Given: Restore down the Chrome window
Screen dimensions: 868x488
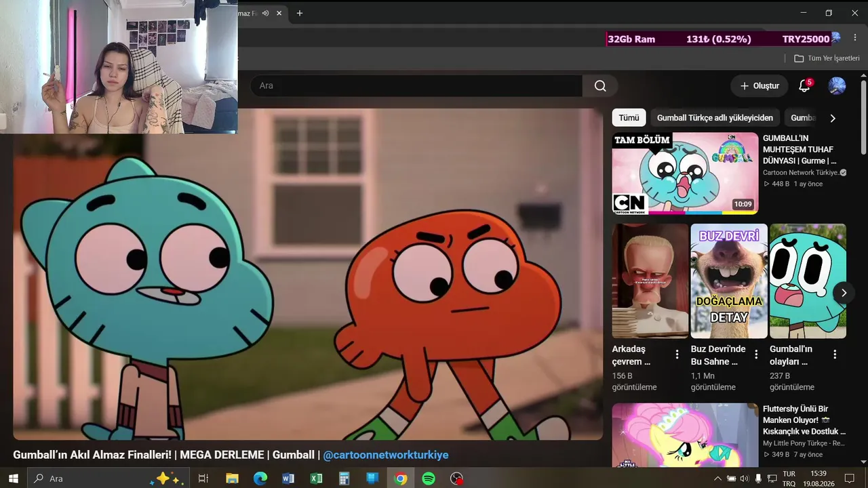Looking at the screenshot, I should [829, 13].
